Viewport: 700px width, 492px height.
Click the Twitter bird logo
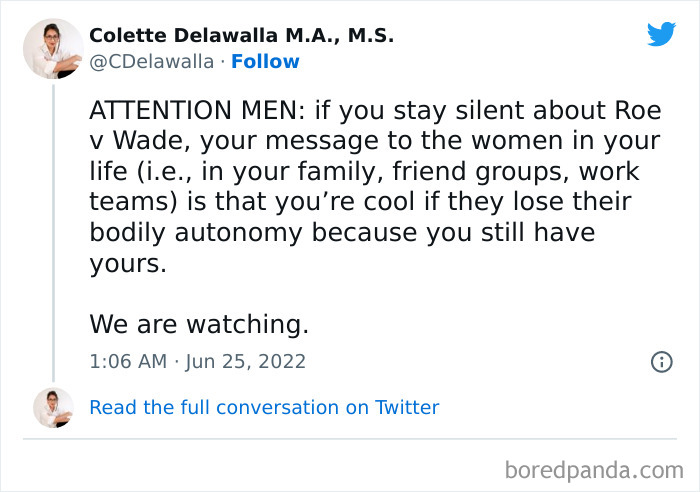(661, 35)
